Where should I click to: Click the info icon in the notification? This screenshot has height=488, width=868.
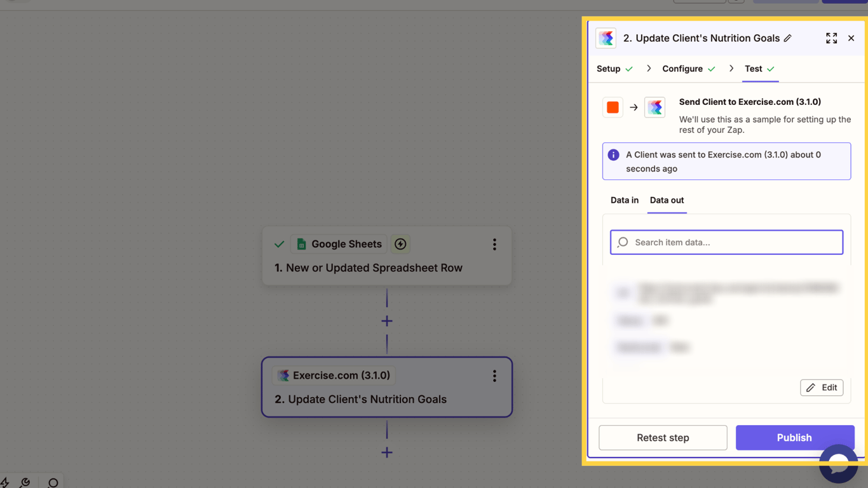(613, 155)
